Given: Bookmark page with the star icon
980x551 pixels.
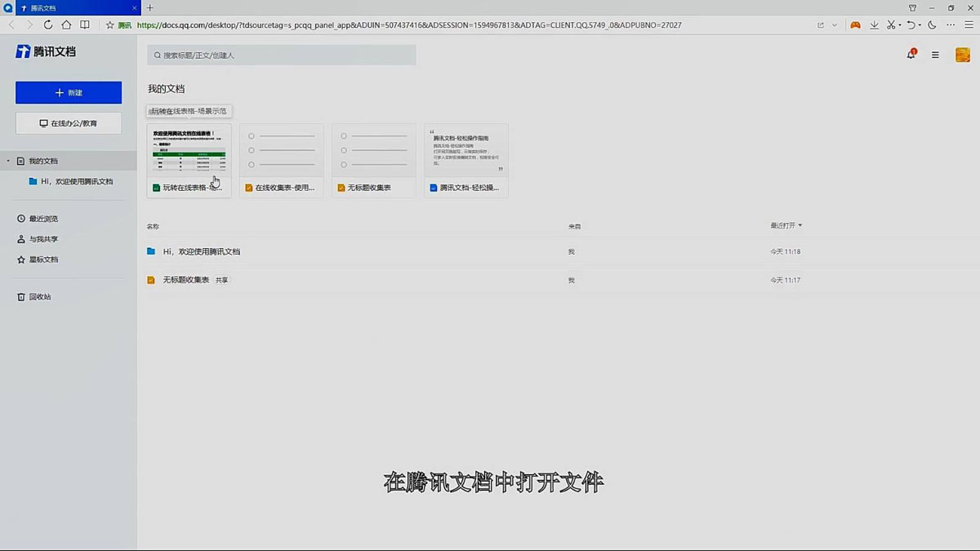Looking at the screenshot, I should tap(110, 25).
